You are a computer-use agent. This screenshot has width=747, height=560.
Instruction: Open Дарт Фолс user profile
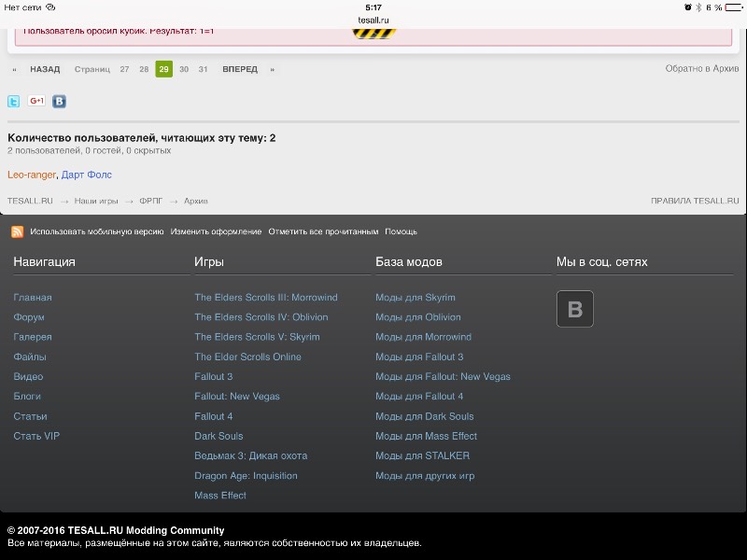87,175
